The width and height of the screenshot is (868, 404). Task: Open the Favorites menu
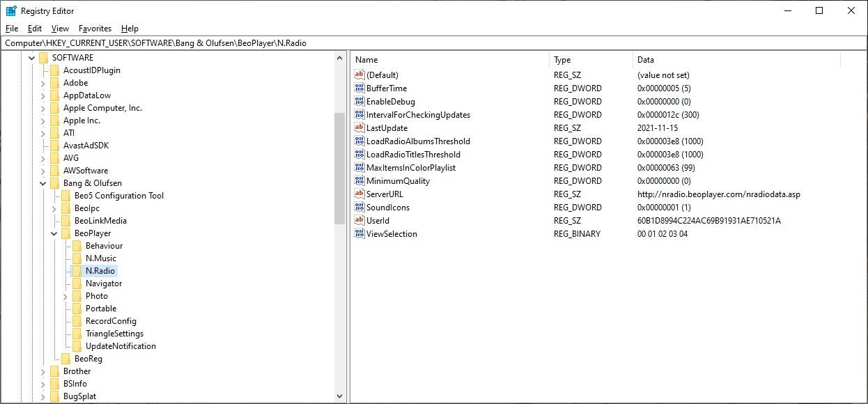tap(95, 29)
